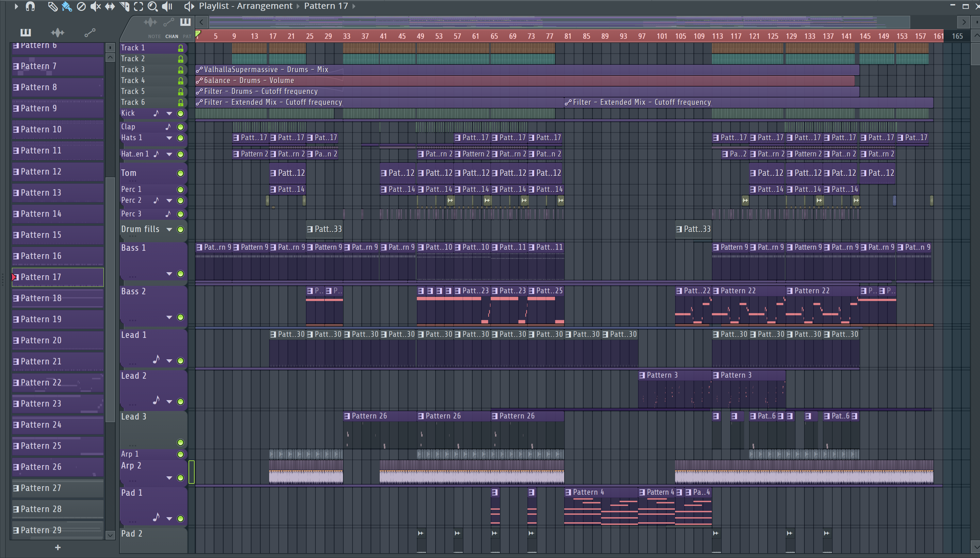Mute the Drum fills track
Viewport: 980px width, 558px height.
click(x=180, y=230)
